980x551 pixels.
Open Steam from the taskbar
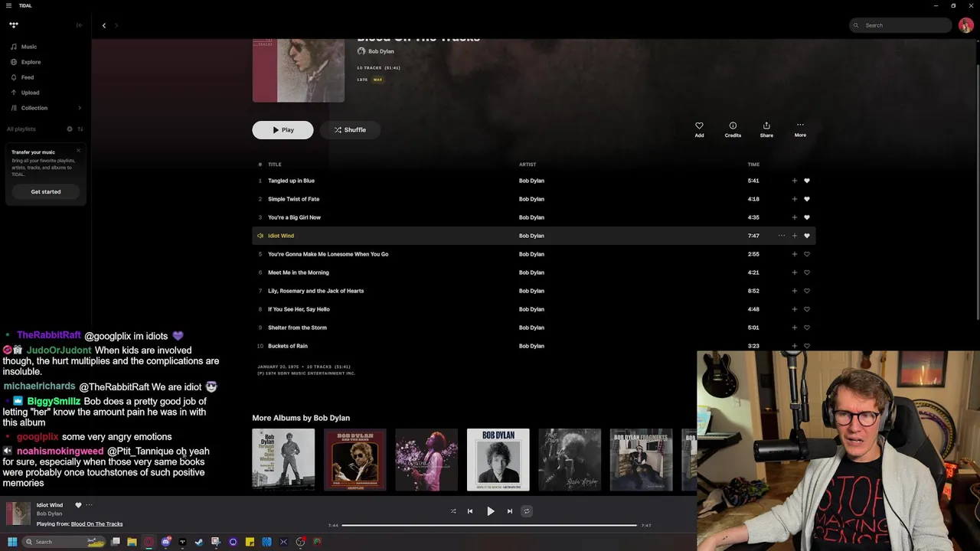199,542
